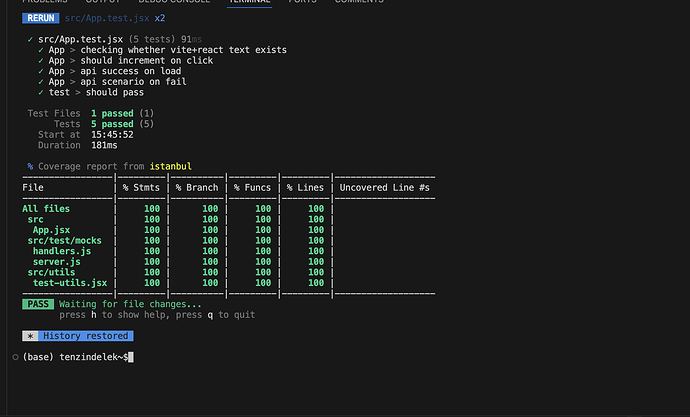Click the asterisk icon beside History restored
This screenshot has width=690, height=417.
[30, 336]
